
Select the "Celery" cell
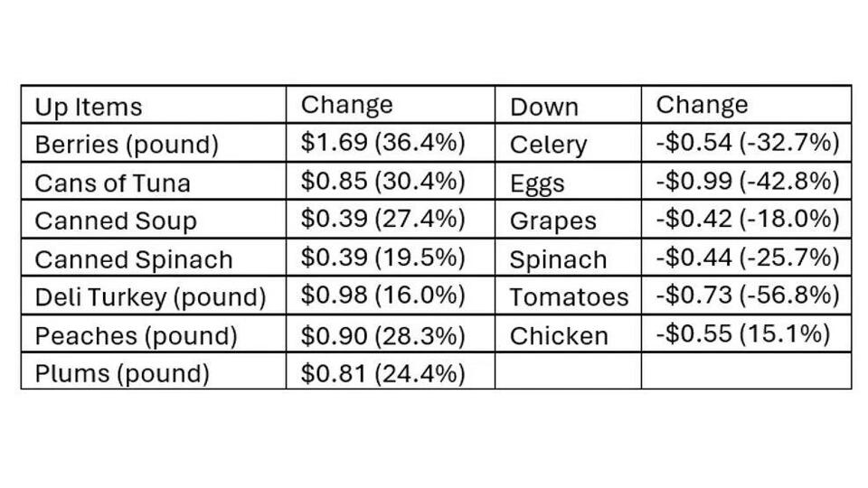coord(549,145)
